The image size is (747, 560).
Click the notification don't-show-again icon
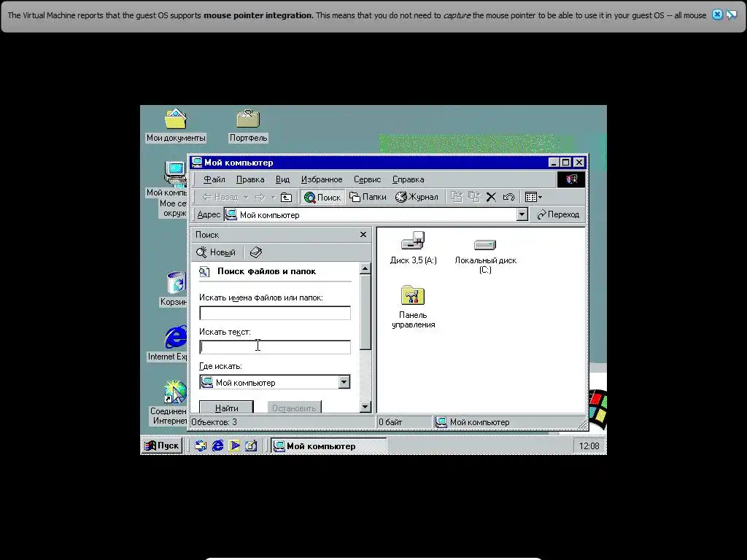731,15
